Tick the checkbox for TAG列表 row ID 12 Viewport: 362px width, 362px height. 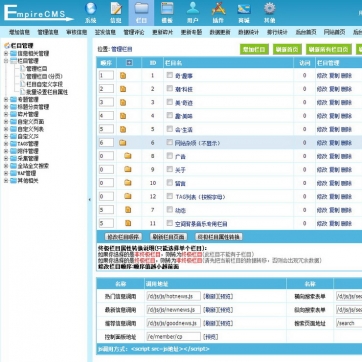coord(170,196)
